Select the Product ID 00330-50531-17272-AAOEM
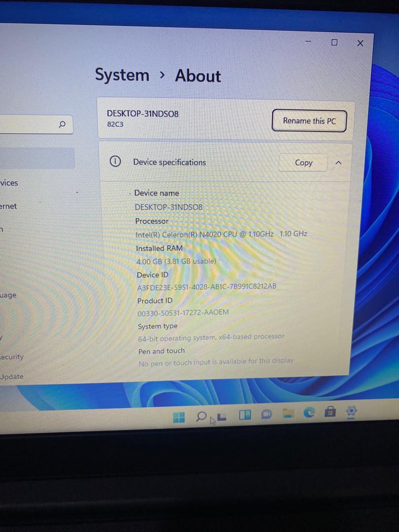 183,312
